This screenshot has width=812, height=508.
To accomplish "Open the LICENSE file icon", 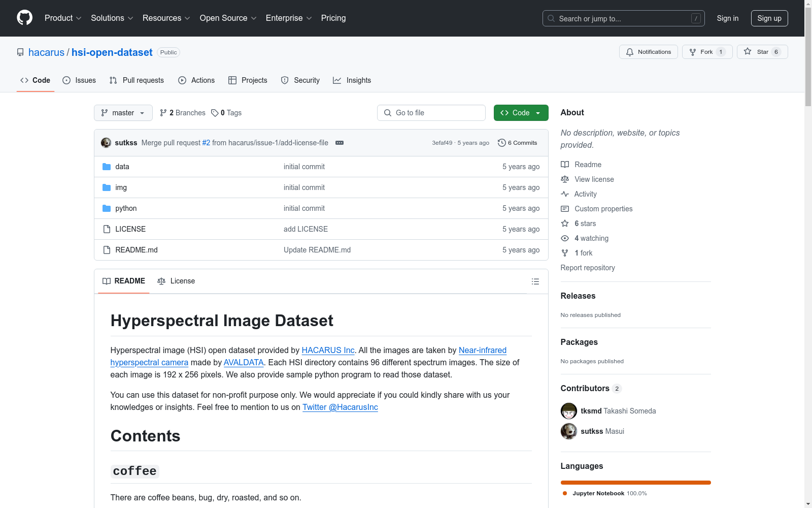I will click(106, 229).
